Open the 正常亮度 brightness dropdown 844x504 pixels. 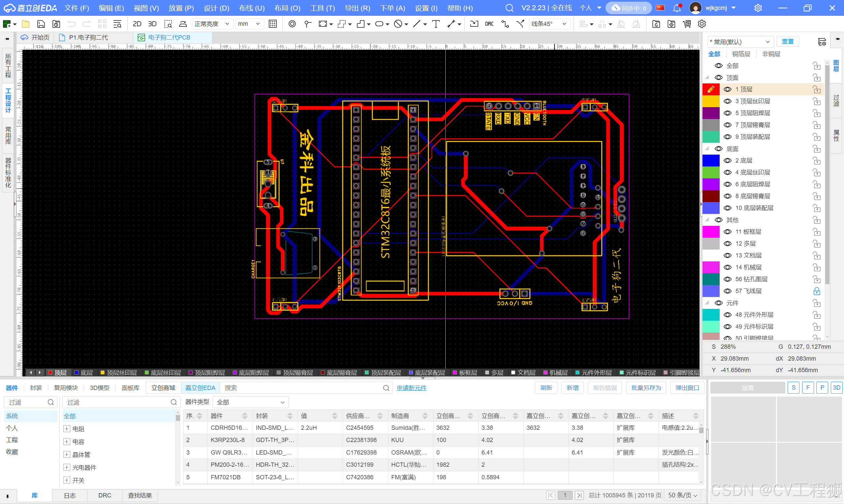point(212,24)
